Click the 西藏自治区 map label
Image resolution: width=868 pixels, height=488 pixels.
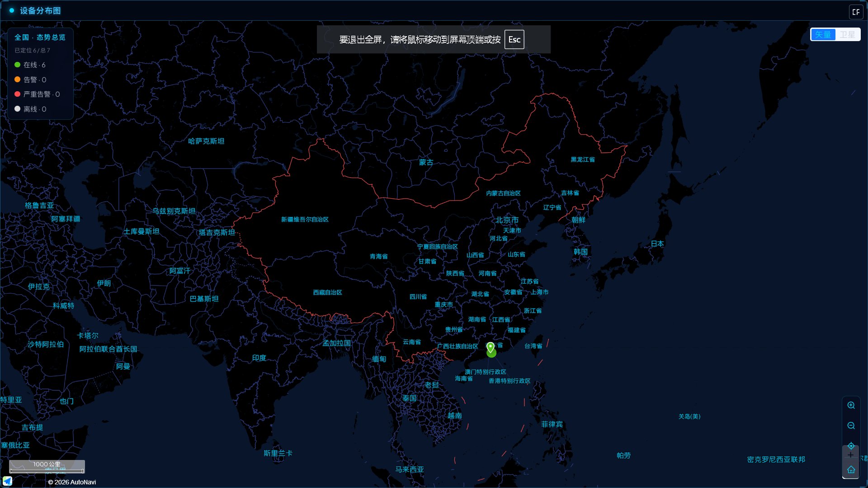pos(327,293)
